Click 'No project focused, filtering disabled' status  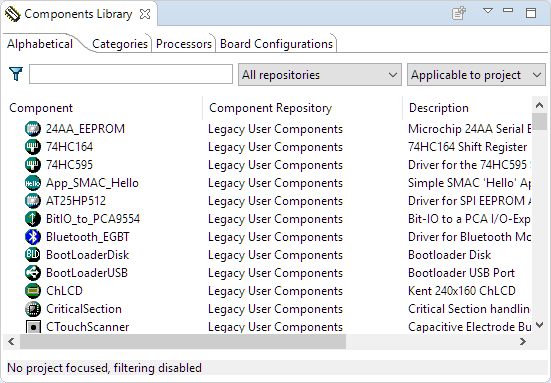104,368
